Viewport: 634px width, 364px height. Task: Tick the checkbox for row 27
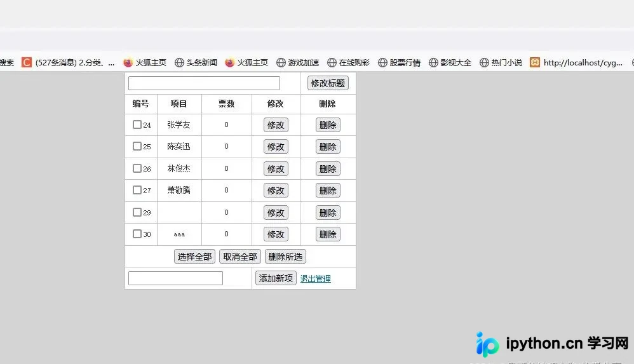click(137, 190)
